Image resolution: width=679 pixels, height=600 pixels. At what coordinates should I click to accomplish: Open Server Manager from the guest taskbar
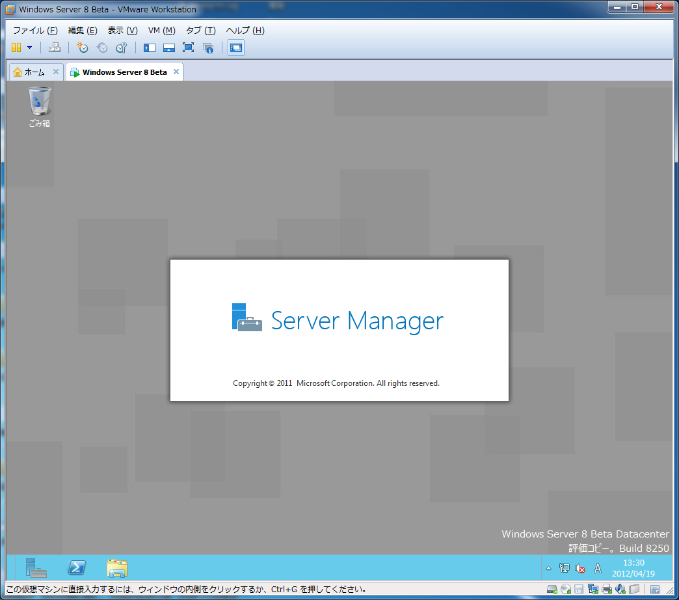click(37, 568)
